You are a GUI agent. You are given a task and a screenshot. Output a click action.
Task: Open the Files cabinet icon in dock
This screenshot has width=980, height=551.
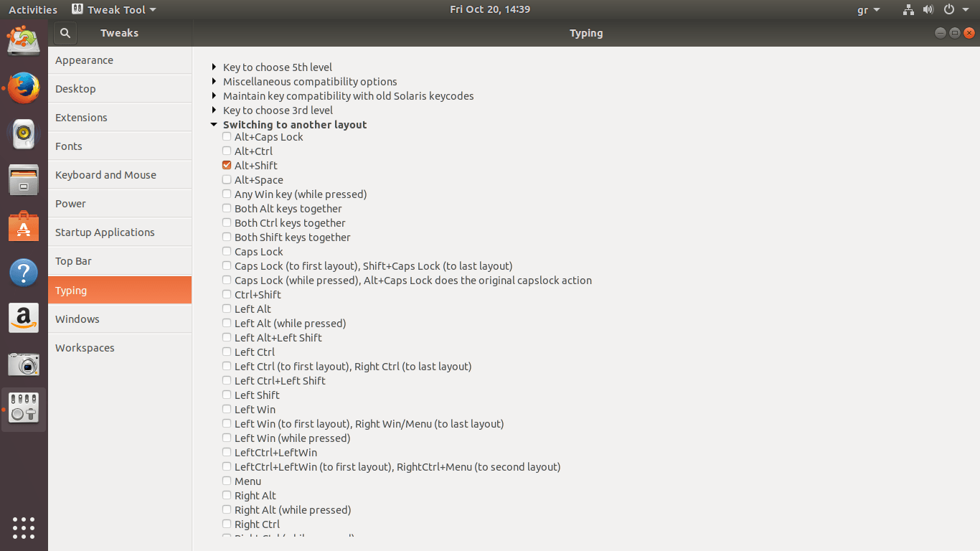tap(24, 180)
